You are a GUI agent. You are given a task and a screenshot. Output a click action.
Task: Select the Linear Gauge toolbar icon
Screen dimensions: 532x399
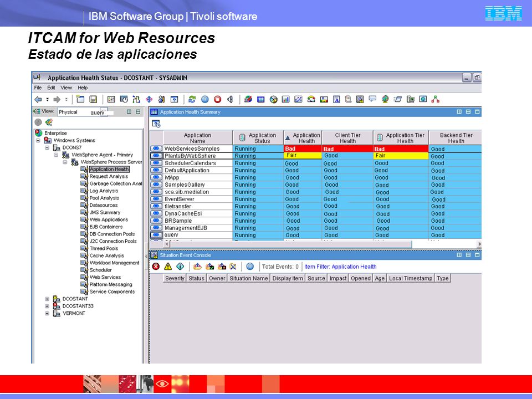click(324, 99)
